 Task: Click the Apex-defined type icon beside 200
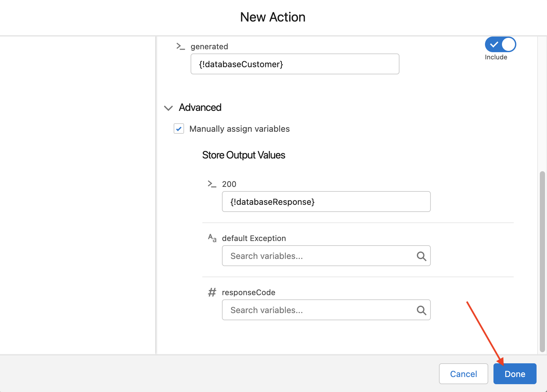point(212,184)
